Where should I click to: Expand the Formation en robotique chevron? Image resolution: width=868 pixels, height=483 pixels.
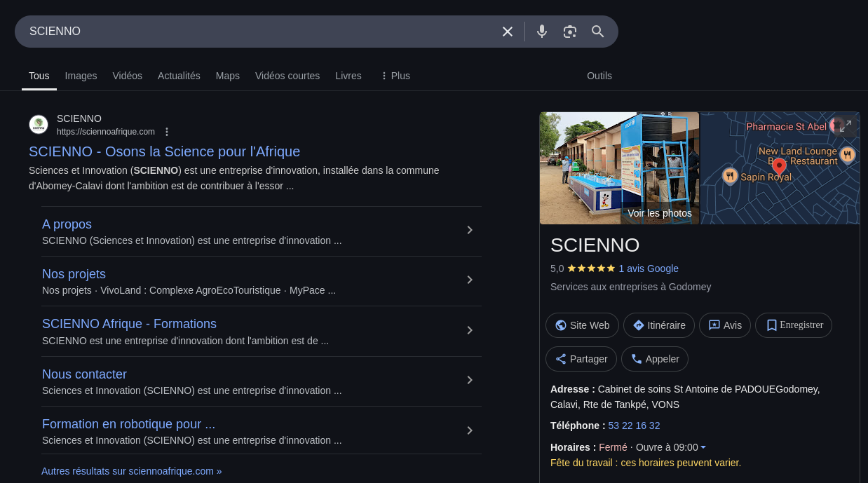point(470,430)
